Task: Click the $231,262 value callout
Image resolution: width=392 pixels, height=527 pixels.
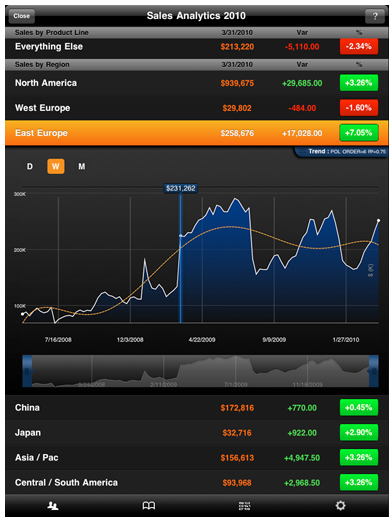Action: click(x=181, y=188)
